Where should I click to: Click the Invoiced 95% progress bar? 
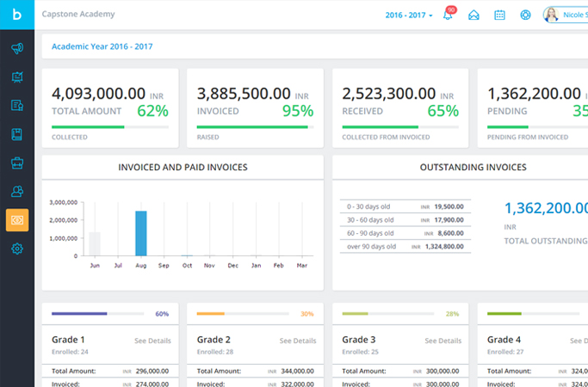click(253, 127)
